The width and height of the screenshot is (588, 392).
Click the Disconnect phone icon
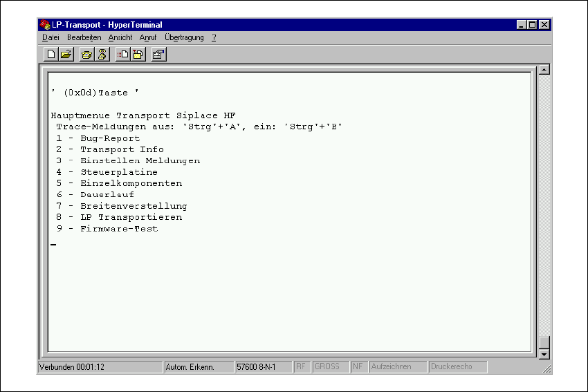[x=102, y=55]
